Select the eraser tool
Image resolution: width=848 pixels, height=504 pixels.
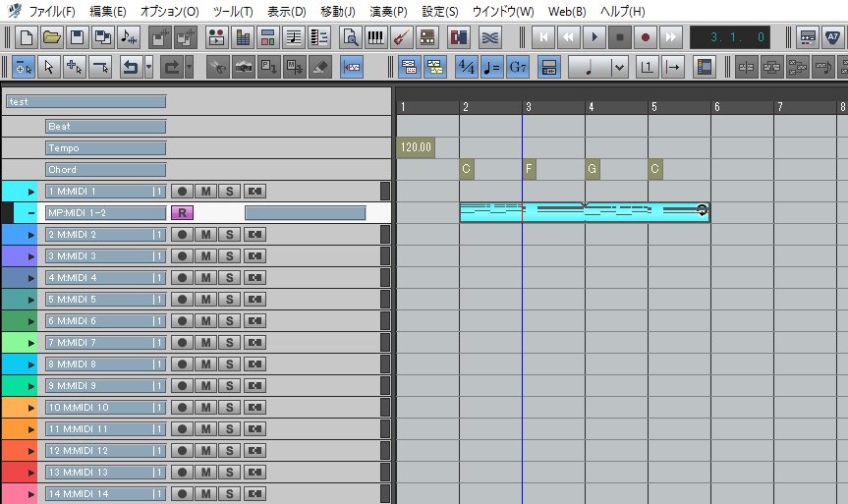coord(320,68)
